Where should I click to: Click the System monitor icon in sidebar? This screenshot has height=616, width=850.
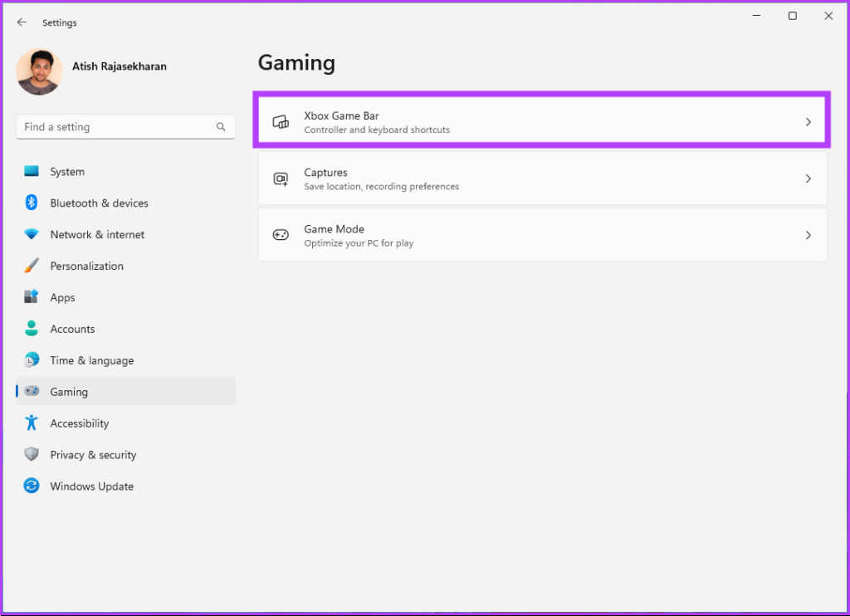[x=32, y=172]
